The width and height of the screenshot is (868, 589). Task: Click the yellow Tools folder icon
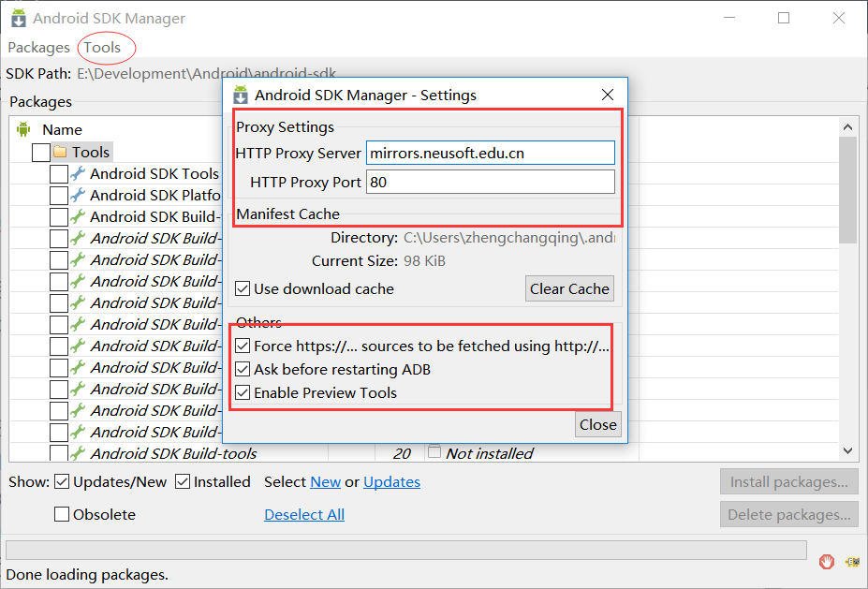[60, 152]
